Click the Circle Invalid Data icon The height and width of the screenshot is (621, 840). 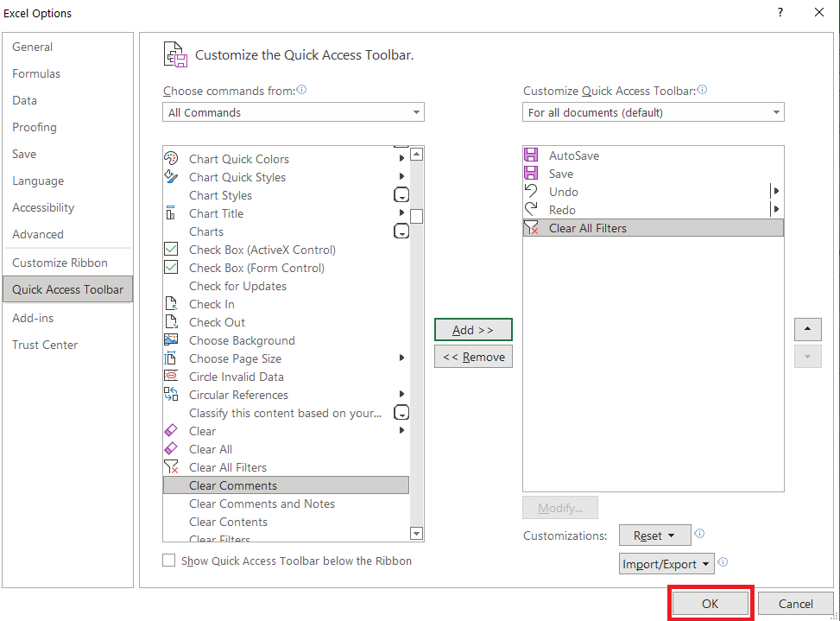click(x=171, y=376)
